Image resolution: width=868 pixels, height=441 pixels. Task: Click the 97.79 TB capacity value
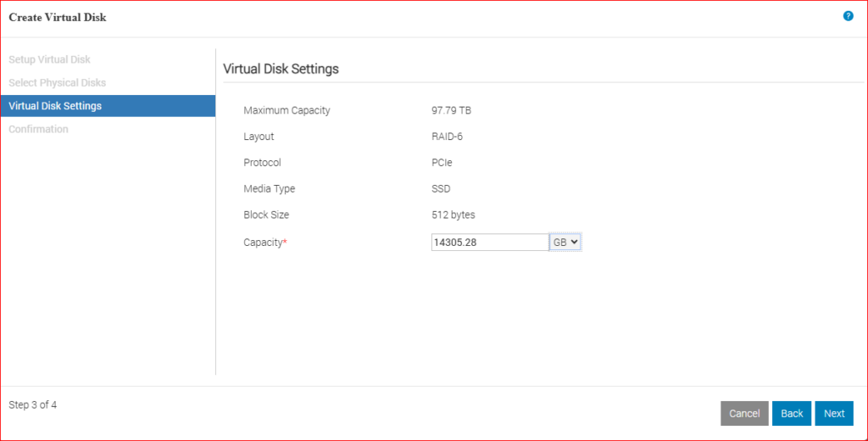451,110
